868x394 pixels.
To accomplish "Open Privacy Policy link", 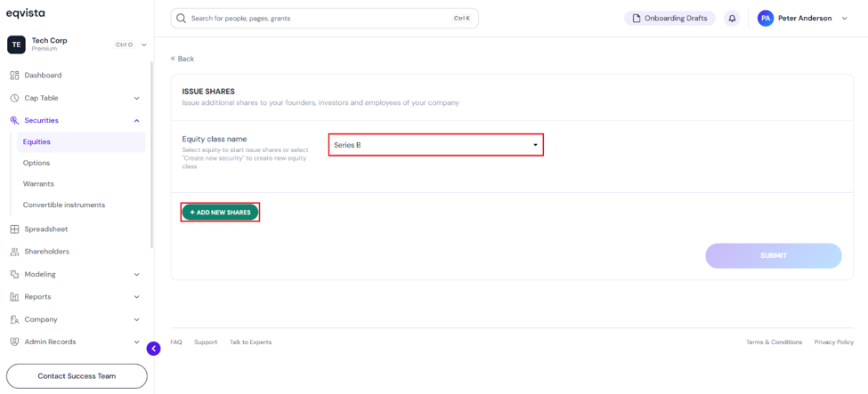I will pyautogui.click(x=833, y=342).
